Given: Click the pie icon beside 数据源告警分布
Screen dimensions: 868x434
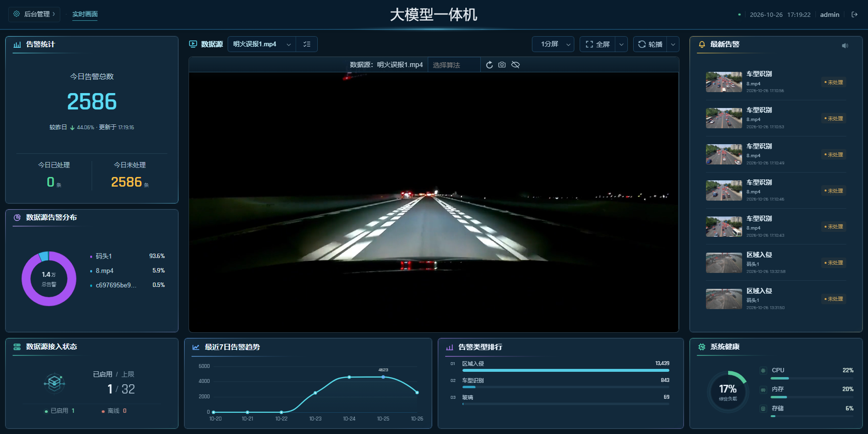Looking at the screenshot, I should pos(17,217).
